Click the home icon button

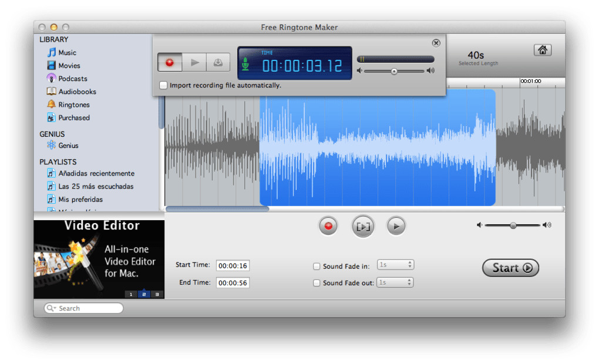(542, 50)
